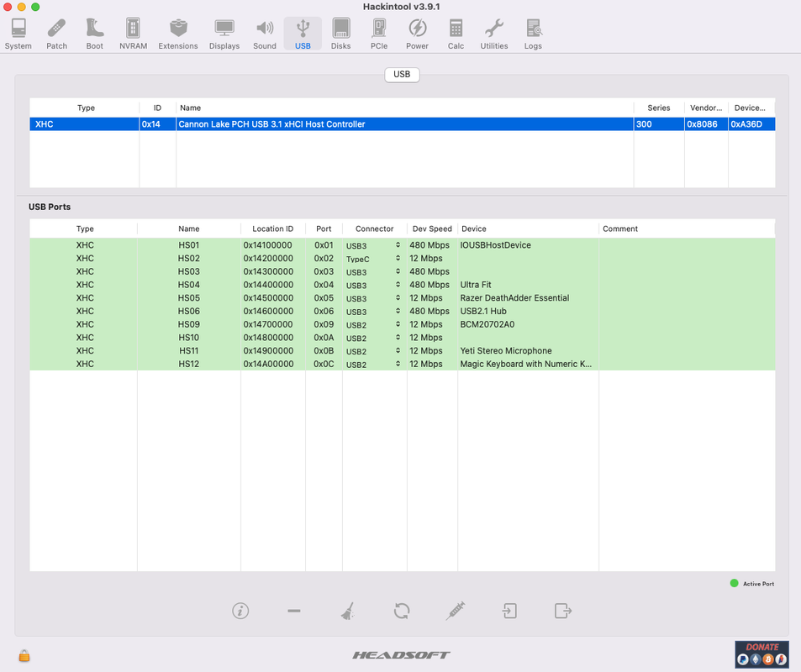This screenshot has height=672, width=801.
Task: Click the HEADSOFT logo link
Action: pos(402,655)
